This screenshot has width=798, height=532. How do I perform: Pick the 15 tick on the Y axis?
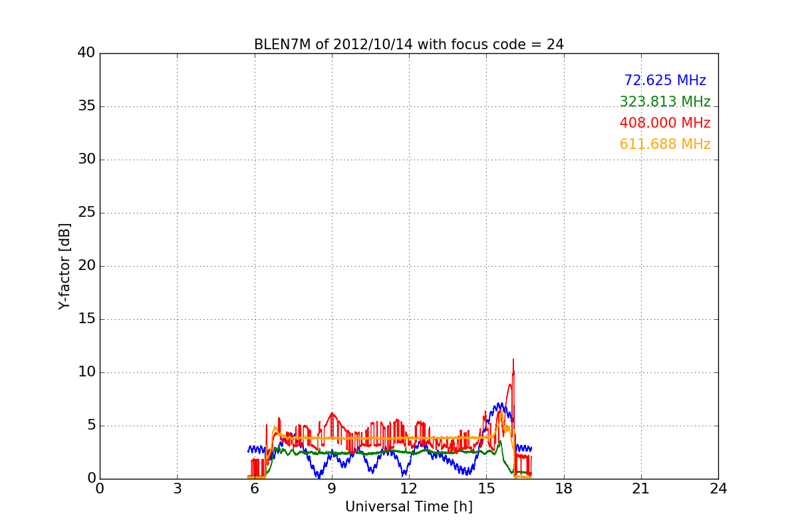click(x=86, y=319)
